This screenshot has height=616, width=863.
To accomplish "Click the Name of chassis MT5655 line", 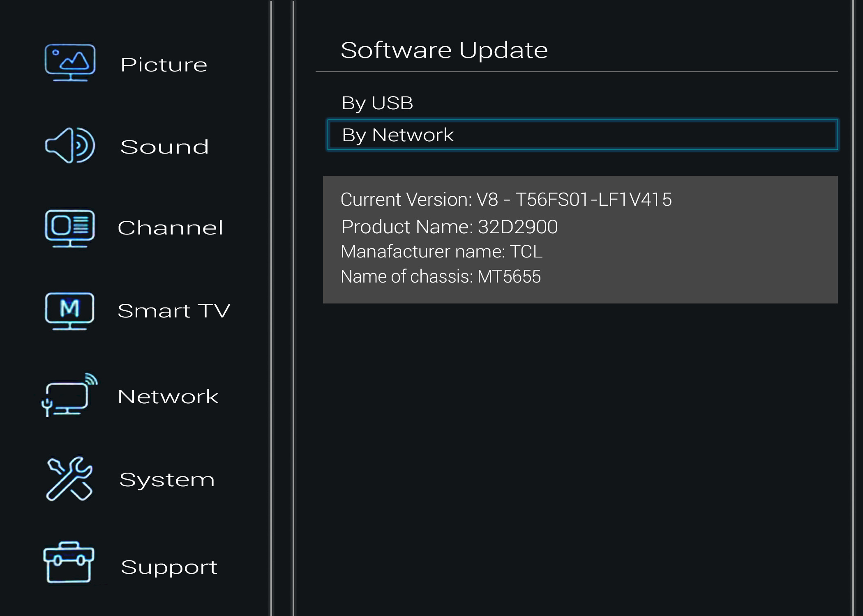I will (x=441, y=276).
